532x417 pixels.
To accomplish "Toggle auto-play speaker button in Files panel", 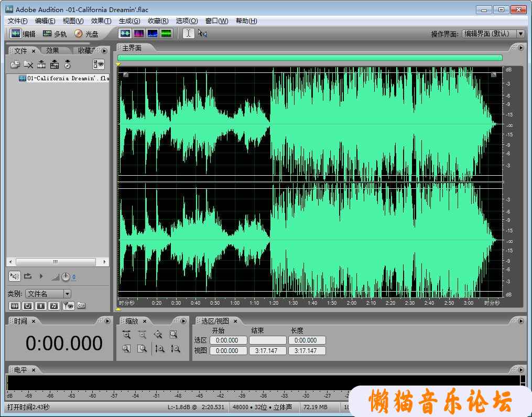I will [x=15, y=276].
